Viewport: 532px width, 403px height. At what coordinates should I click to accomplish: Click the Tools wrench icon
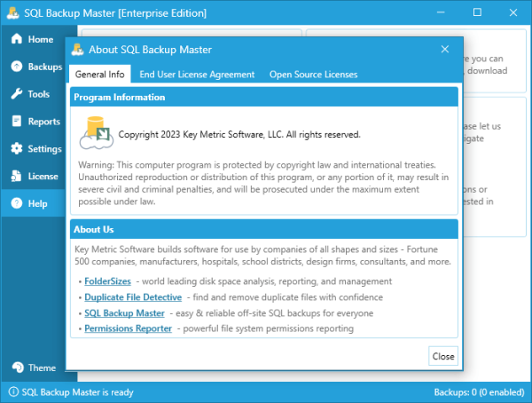click(16, 94)
